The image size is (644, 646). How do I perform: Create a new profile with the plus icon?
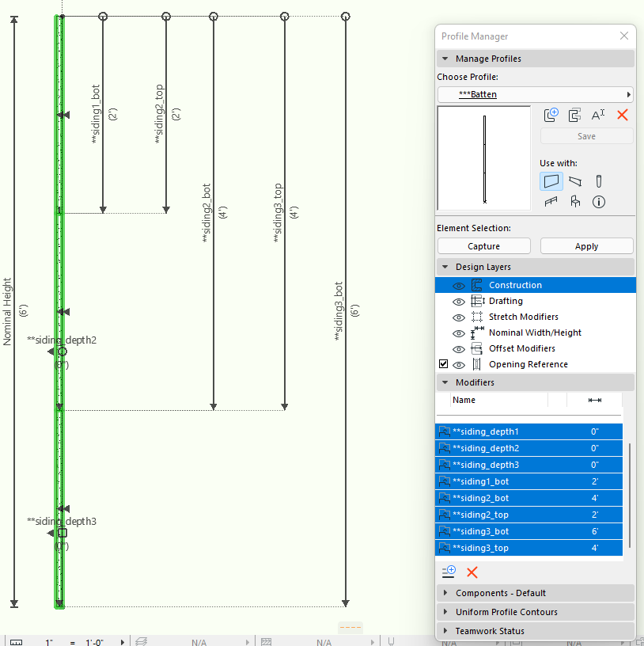tap(551, 115)
